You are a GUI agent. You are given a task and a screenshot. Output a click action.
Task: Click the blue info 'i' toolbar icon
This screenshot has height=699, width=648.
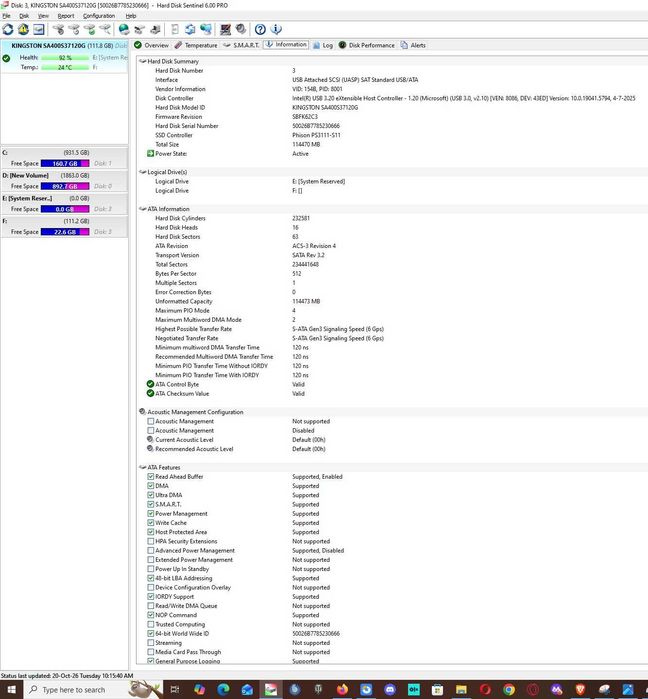276,29
